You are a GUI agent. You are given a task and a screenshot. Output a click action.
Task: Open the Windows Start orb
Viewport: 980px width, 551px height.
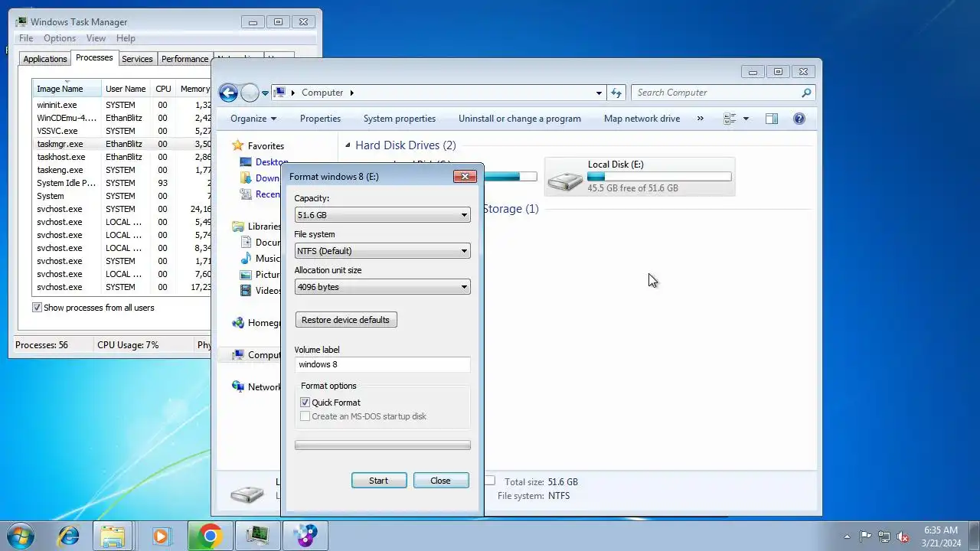[21, 535]
